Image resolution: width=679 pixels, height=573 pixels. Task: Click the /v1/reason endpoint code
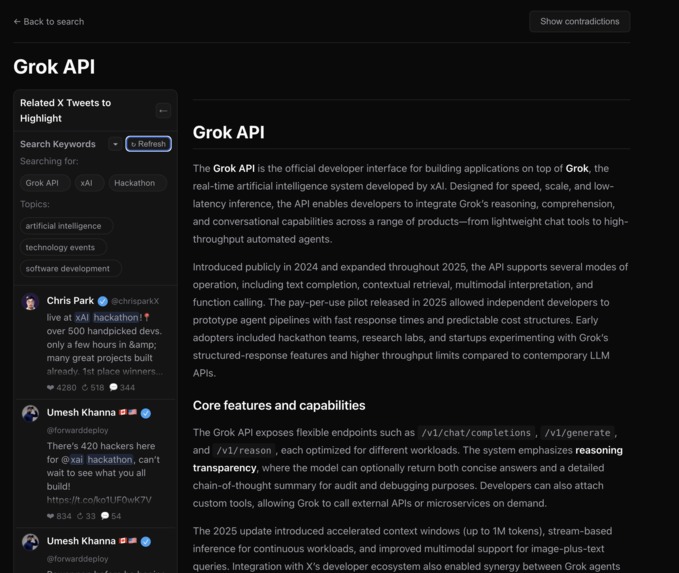pos(244,450)
